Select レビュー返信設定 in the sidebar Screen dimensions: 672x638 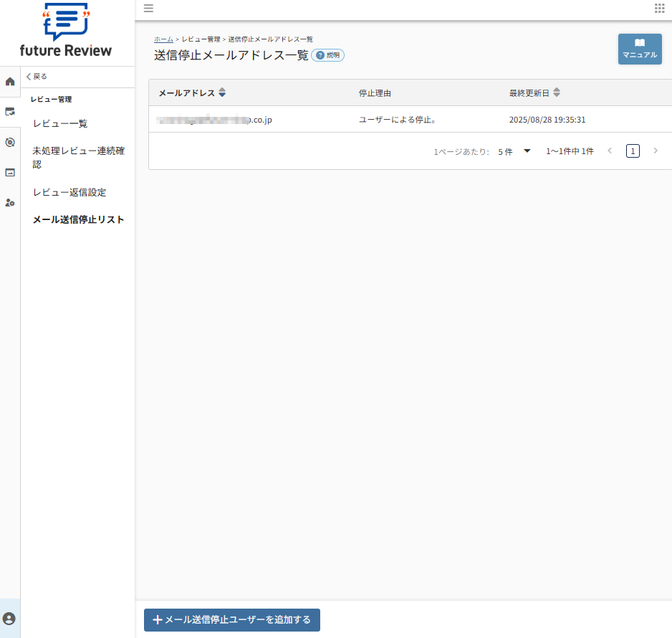(69, 192)
